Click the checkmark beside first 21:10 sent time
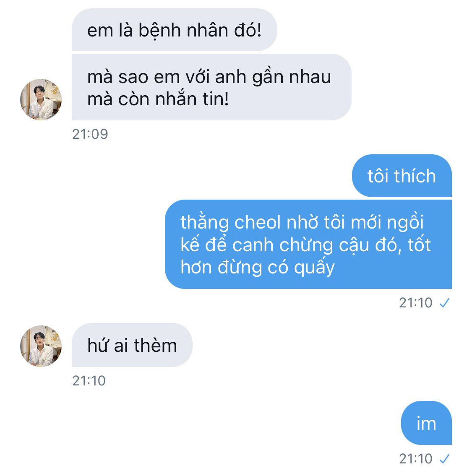 [x=445, y=303]
